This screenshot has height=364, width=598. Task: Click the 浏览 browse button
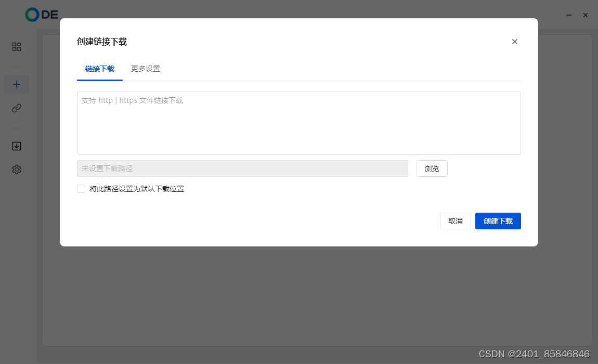pos(432,168)
